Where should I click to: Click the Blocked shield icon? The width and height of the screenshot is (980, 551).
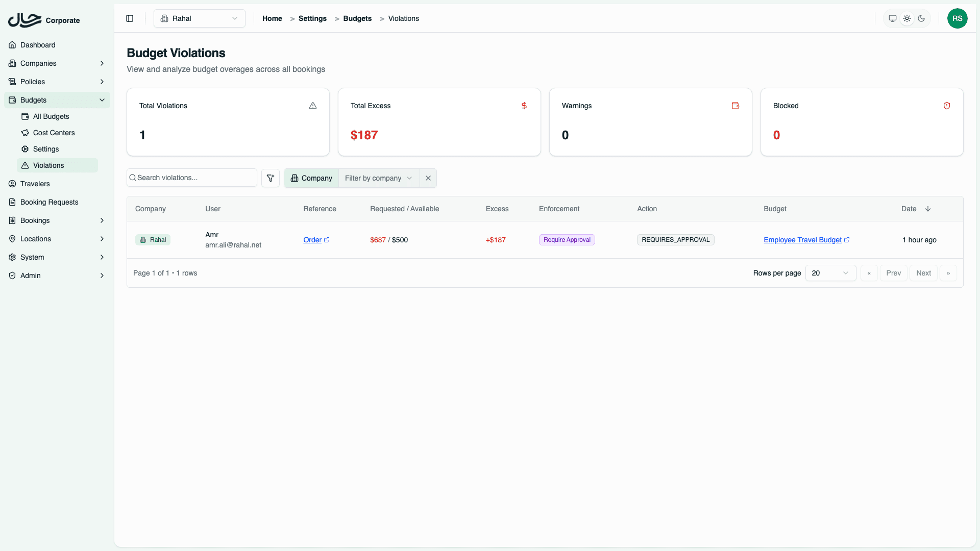(x=947, y=106)
